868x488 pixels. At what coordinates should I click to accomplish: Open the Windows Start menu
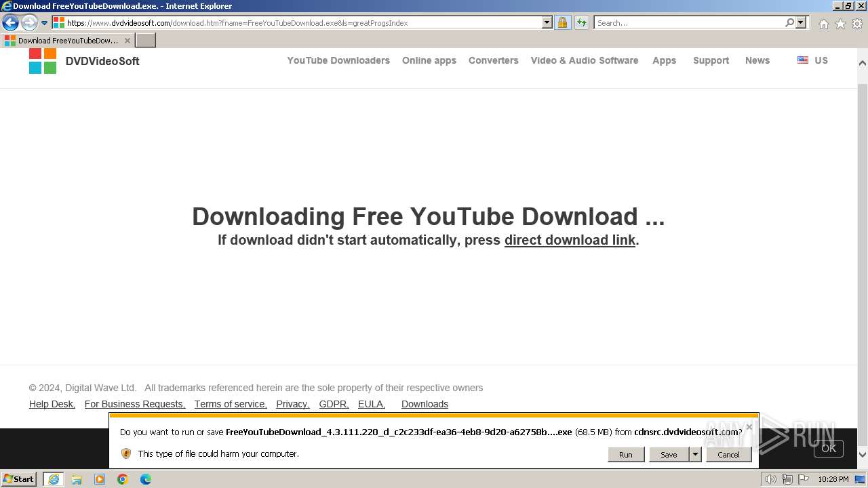(18, 479)
